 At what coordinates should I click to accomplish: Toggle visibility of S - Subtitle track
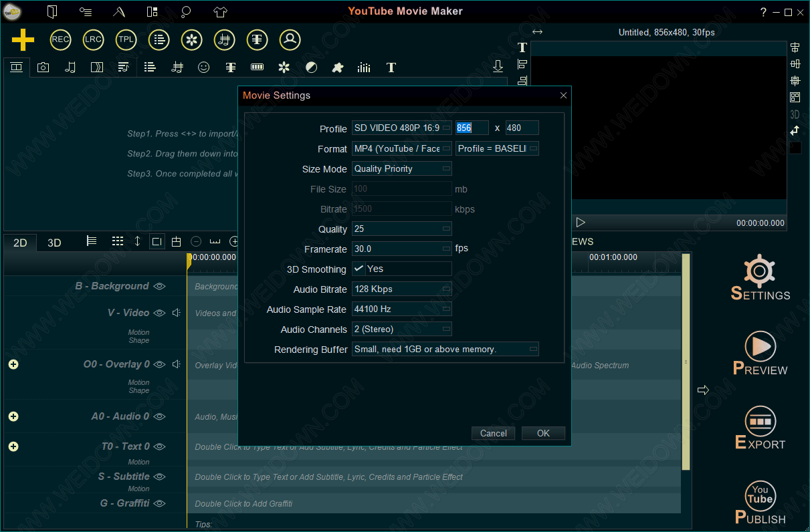pyautogui.click(x=159, y=477)
